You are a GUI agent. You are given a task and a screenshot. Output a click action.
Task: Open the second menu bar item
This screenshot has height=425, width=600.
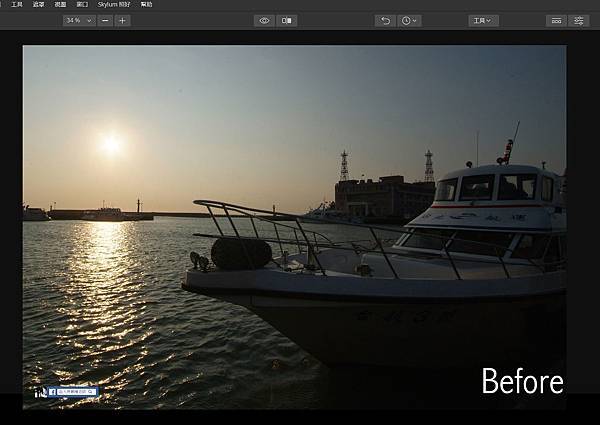(x=38, y=5)
